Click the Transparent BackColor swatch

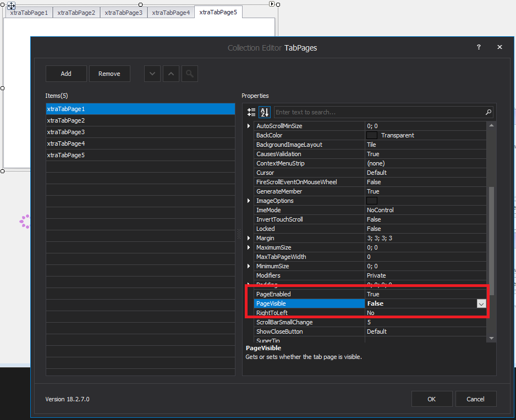click(x=372, y=135)
